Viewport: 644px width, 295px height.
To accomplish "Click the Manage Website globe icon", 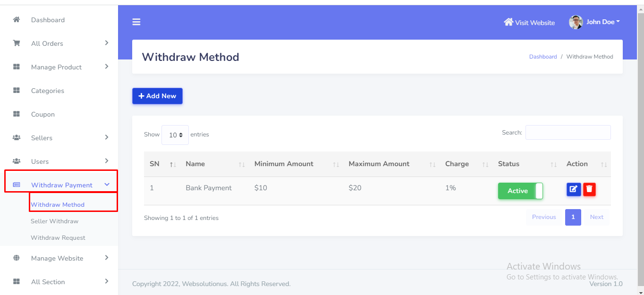I will pos(17,258).
